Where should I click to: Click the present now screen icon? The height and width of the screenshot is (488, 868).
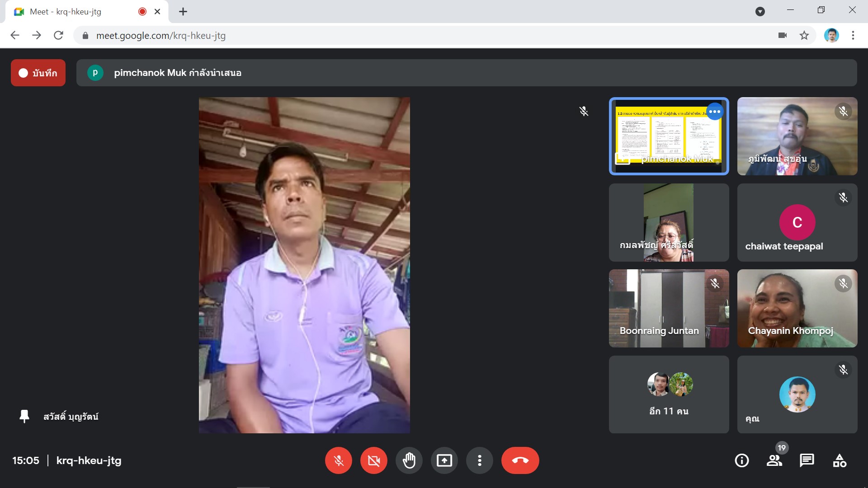point(444,460)
